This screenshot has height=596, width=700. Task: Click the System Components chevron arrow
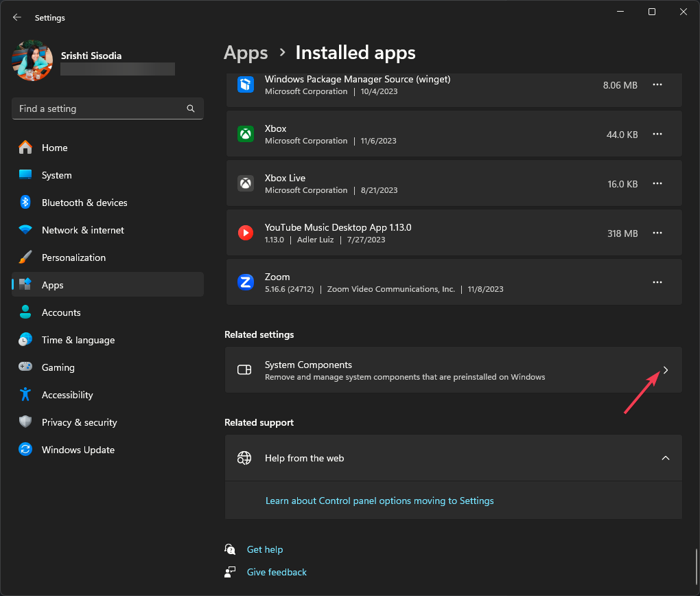(x=666, y=370)
